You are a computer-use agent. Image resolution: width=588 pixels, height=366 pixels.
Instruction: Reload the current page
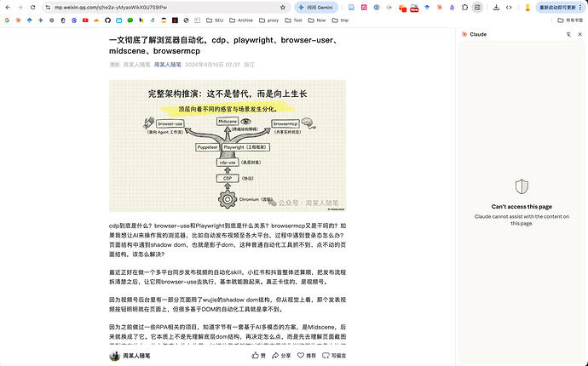[x=32, y=7]
